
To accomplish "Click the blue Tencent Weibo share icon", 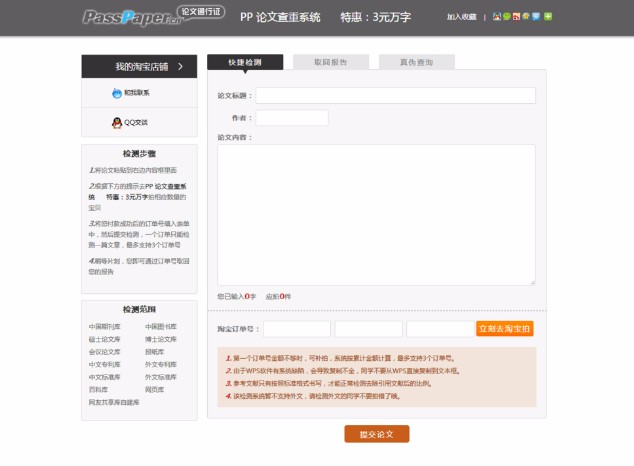I will click(536, 17).
